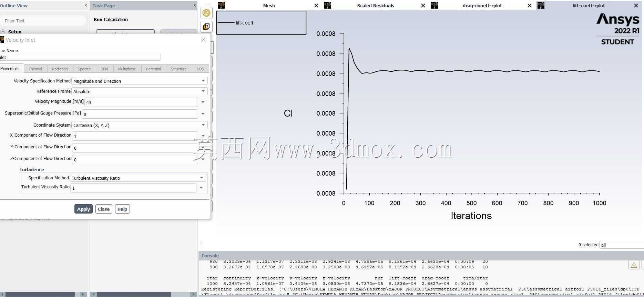The image size is (644, 297).
Task: Open the Coordinate System dropdown
Action: (x=203, y=125)
